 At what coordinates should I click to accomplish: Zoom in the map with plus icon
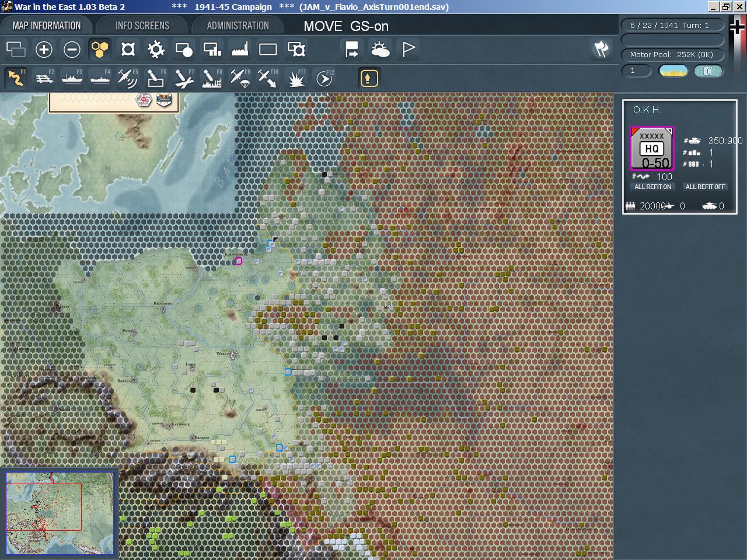click(x=44, y=50)
